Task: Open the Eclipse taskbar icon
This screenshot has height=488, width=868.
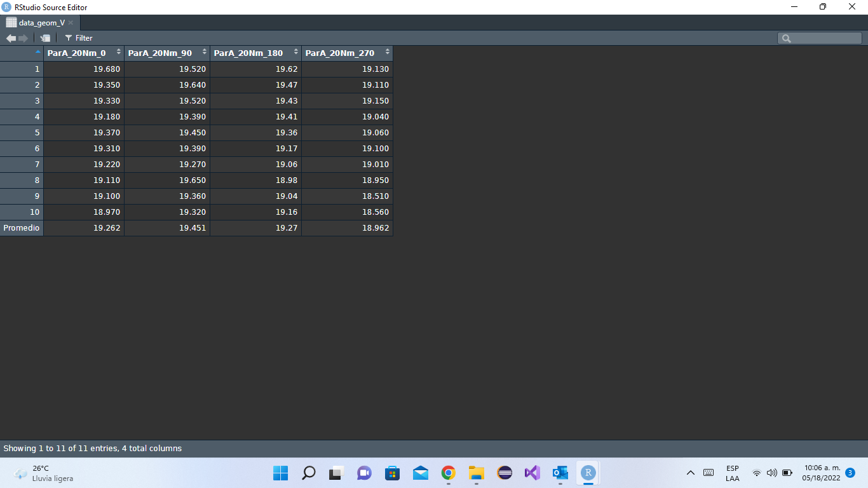Action: pos(505,473)
